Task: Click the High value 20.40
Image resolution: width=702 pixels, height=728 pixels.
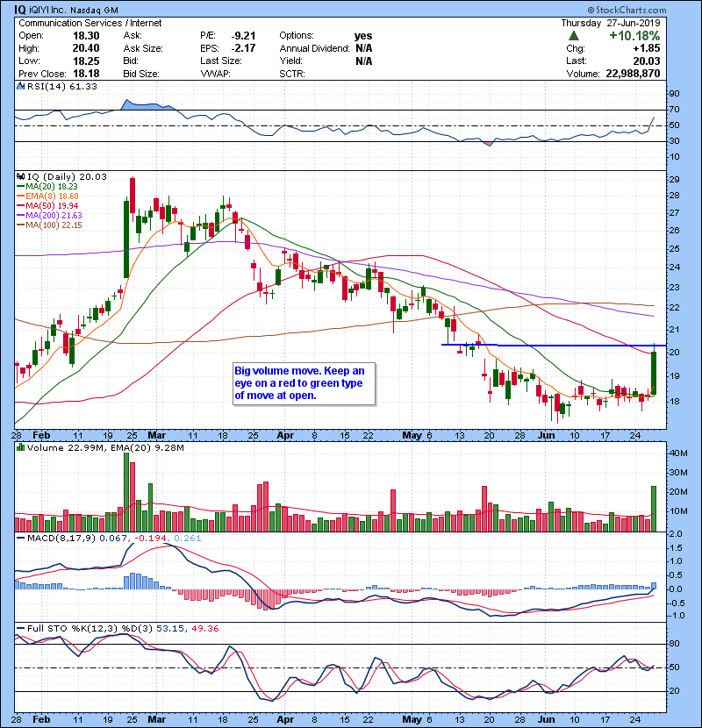Action: (x=86, y=48)
